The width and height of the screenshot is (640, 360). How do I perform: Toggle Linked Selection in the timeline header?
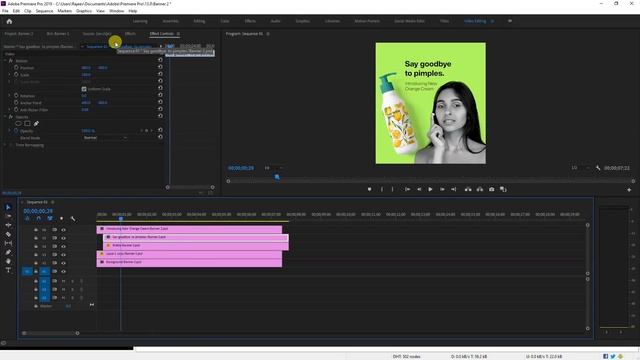[x=50, y=219]
